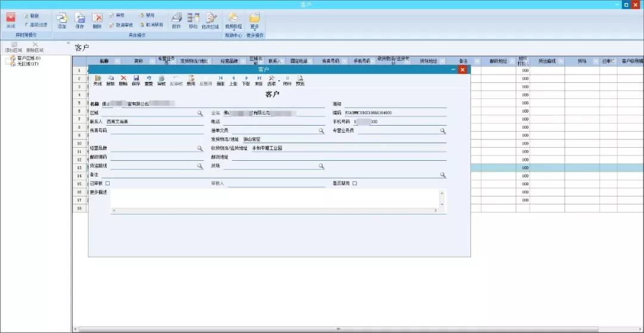Screen dimensions: 644x333
Task: Click the 添加 ribbon icon
Action: point(62,20)
